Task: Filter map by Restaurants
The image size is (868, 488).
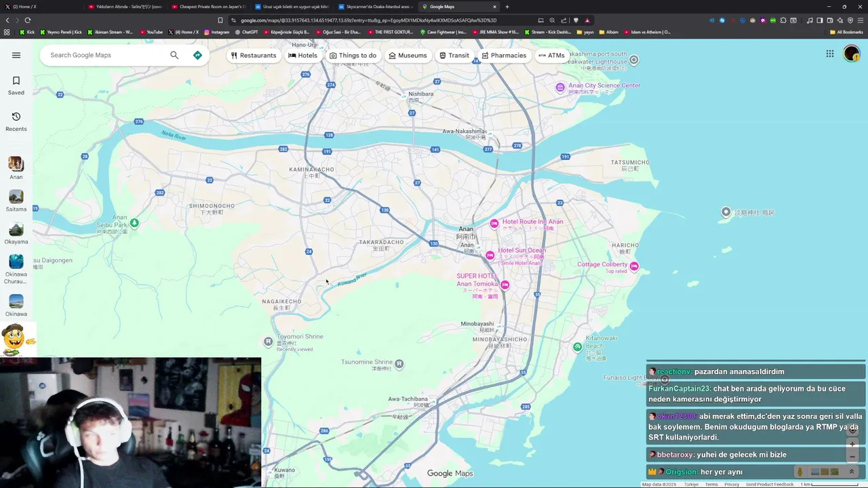Action: (x=254, y=56)
